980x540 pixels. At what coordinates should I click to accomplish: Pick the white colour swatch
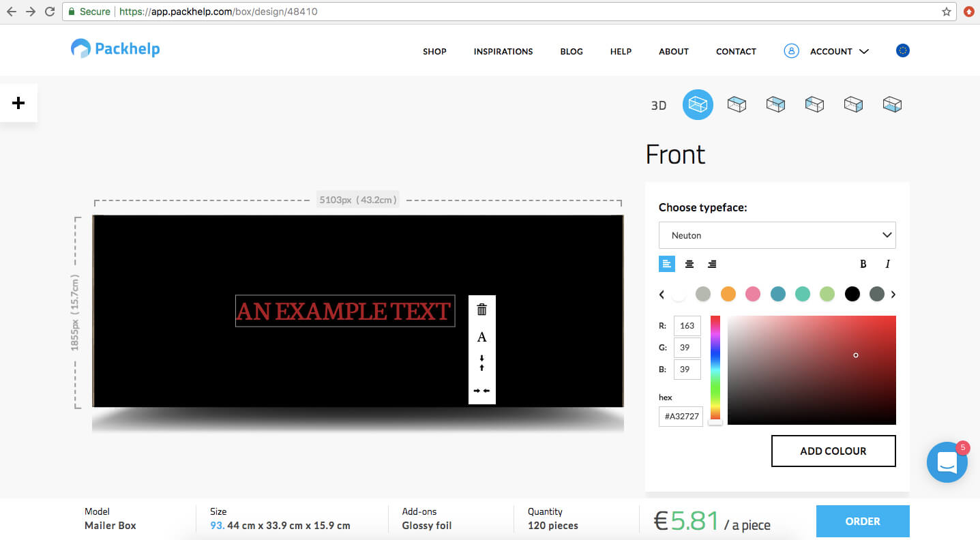click(x=679, y=294)
